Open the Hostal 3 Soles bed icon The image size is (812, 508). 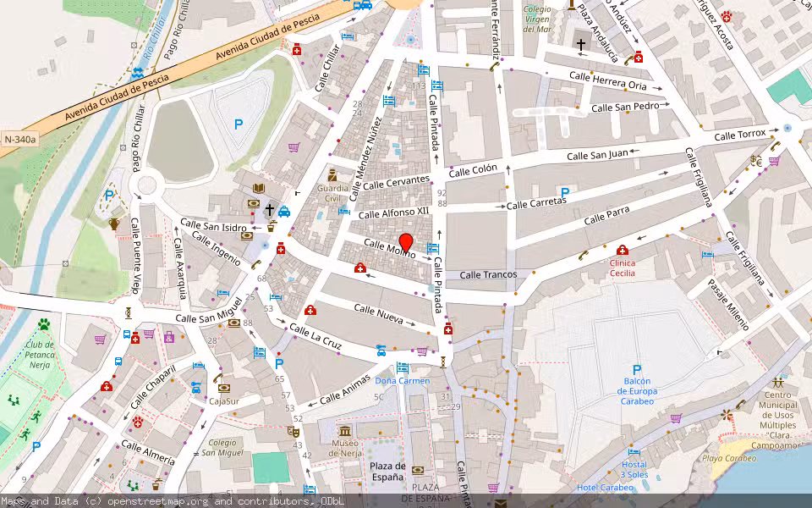tap(634, 452)
